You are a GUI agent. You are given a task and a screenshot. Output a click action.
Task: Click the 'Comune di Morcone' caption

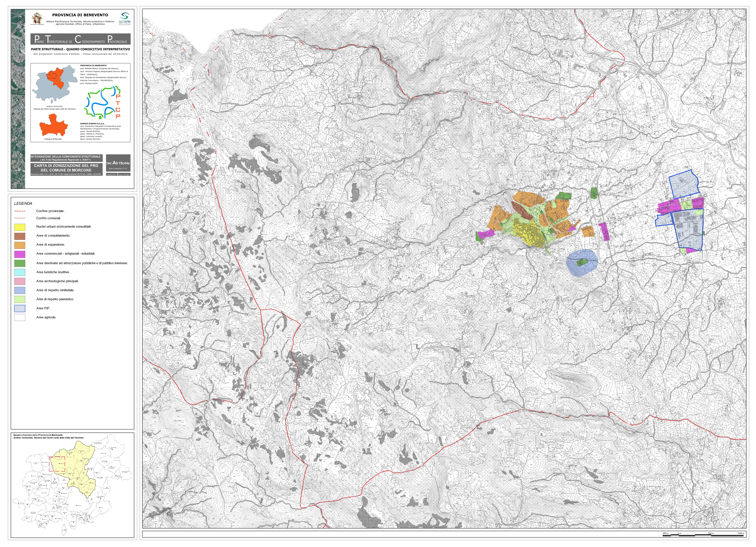(x=53, y=139)
